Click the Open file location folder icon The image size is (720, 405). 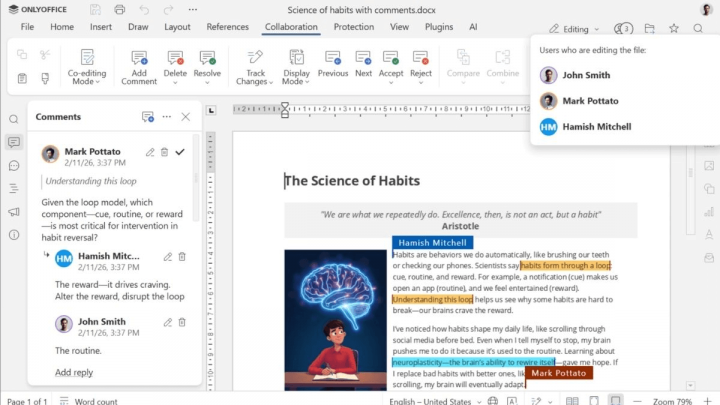tap(649, 29)
